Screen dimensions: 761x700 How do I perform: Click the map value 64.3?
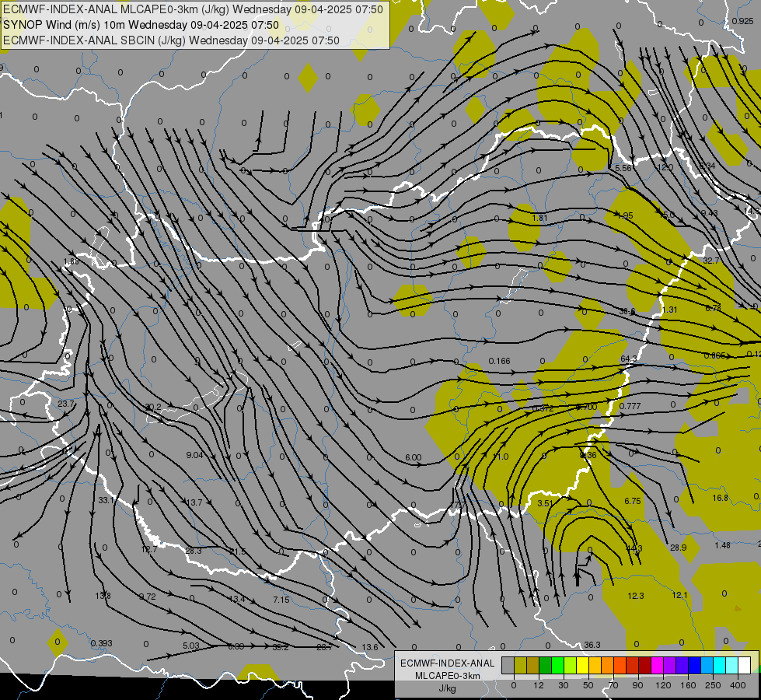pyautogui.click(x=629, y=359)
